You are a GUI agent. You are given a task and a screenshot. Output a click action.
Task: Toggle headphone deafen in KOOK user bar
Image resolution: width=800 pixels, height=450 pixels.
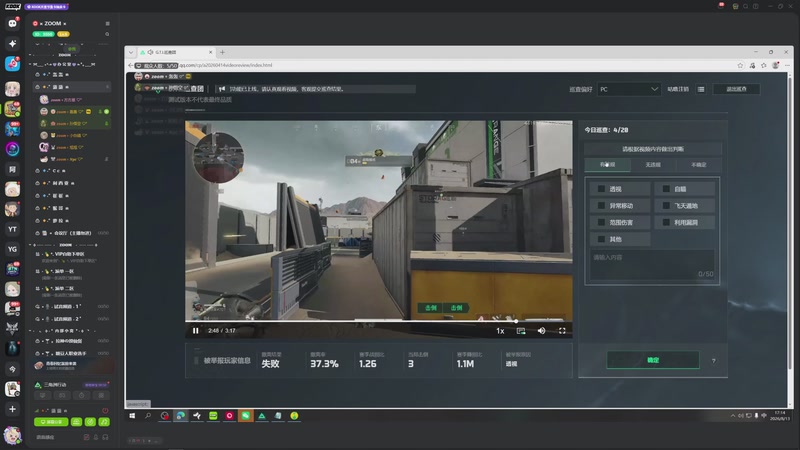tap(105, 437)
